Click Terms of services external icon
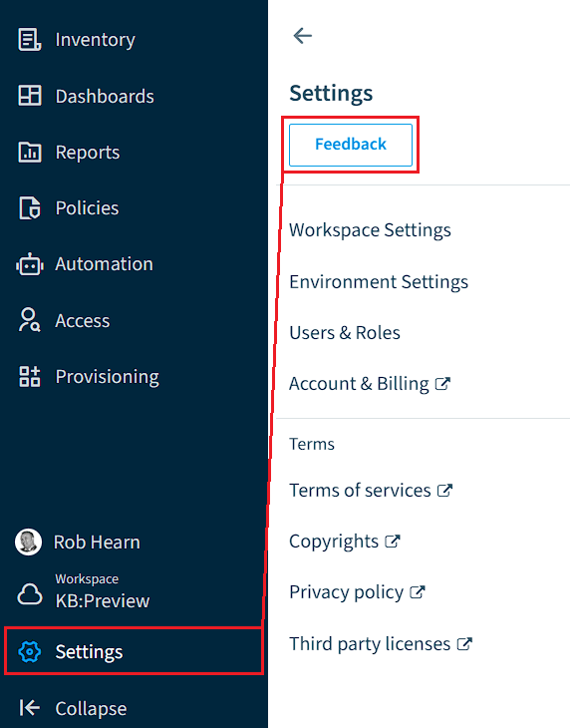Image resolution: width=574 pixels, height=728 pixels. (x=444, y=491)
